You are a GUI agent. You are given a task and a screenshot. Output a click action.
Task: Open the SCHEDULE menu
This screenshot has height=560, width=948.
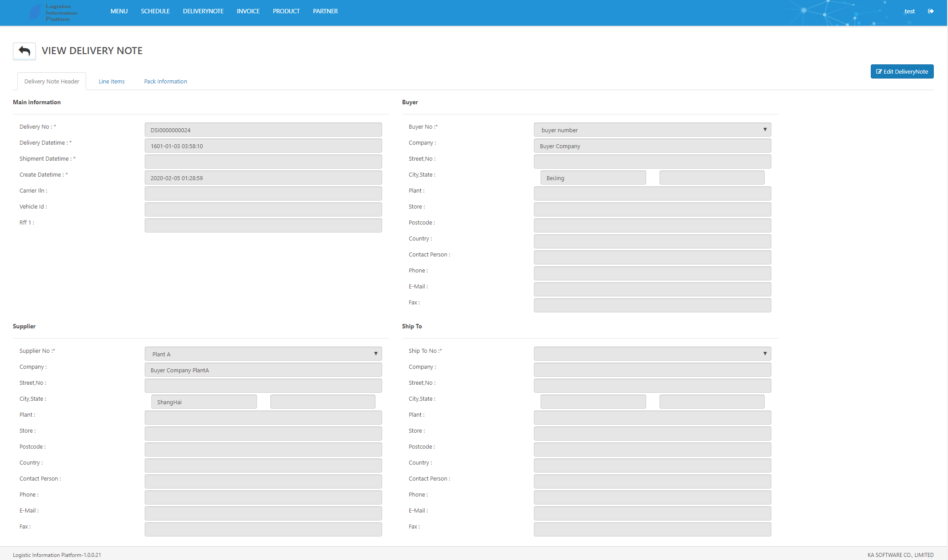coord(155,11)
